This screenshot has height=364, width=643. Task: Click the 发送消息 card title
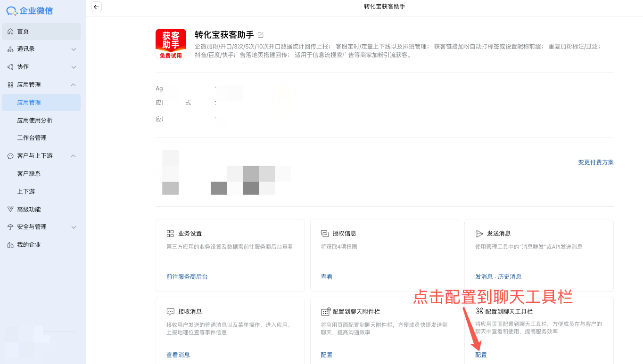point(499,234)
